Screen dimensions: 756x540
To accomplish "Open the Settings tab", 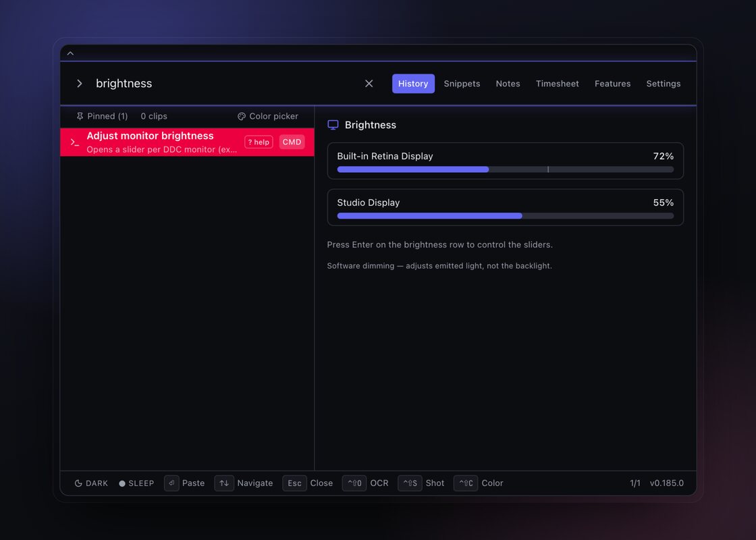I will tap(664, 84).
